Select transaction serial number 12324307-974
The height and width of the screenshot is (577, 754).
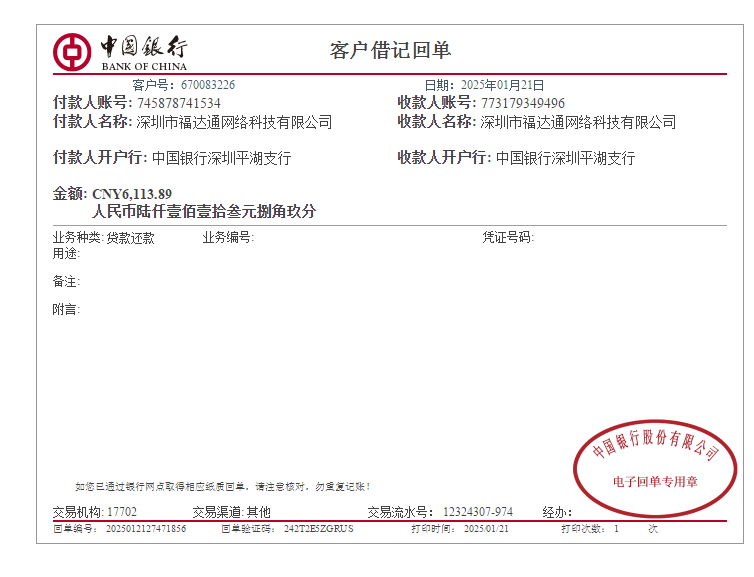(x=478, y=512)
